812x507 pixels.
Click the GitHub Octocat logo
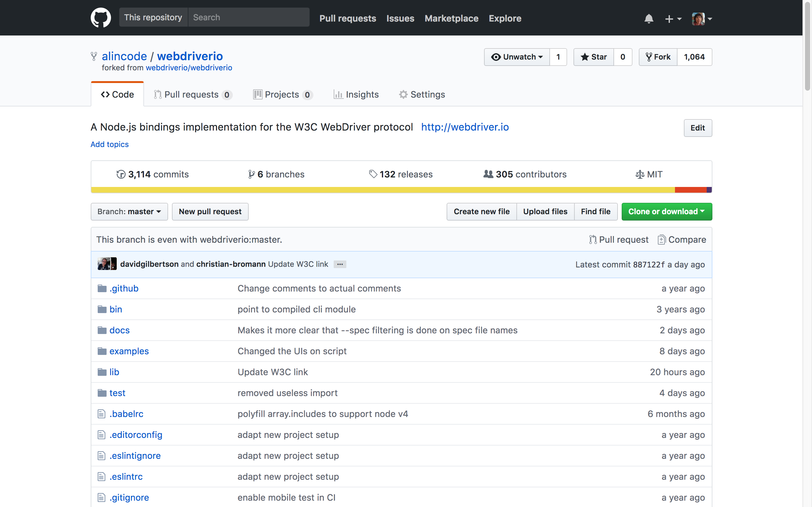coord(101,18)
